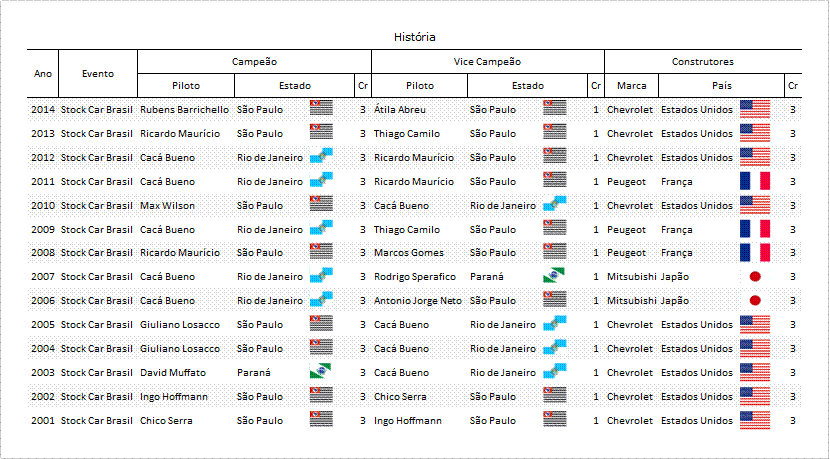Click the Evento column header
The image size is (830, 459).
[x=98, y=74]
